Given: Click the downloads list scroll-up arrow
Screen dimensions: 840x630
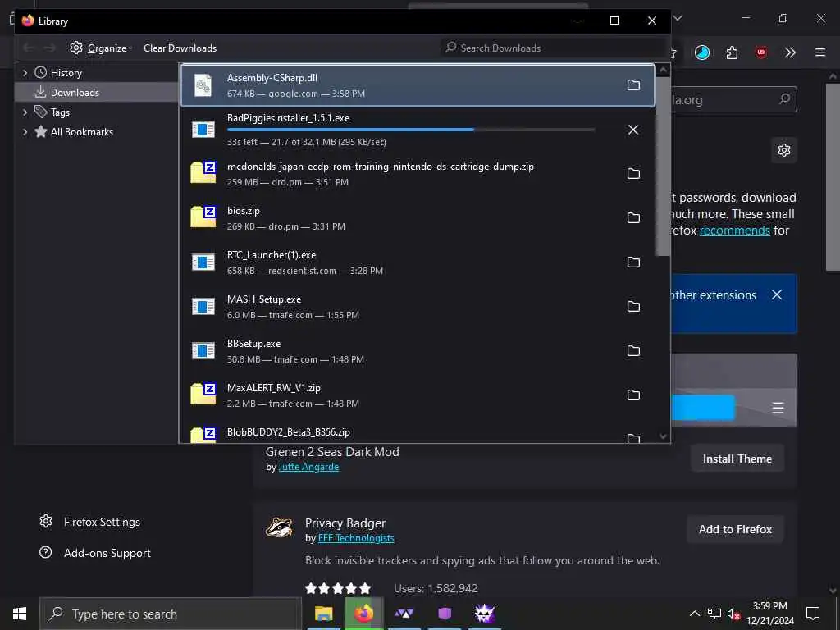Looking at the screenshot, I should tap(663, 70).
